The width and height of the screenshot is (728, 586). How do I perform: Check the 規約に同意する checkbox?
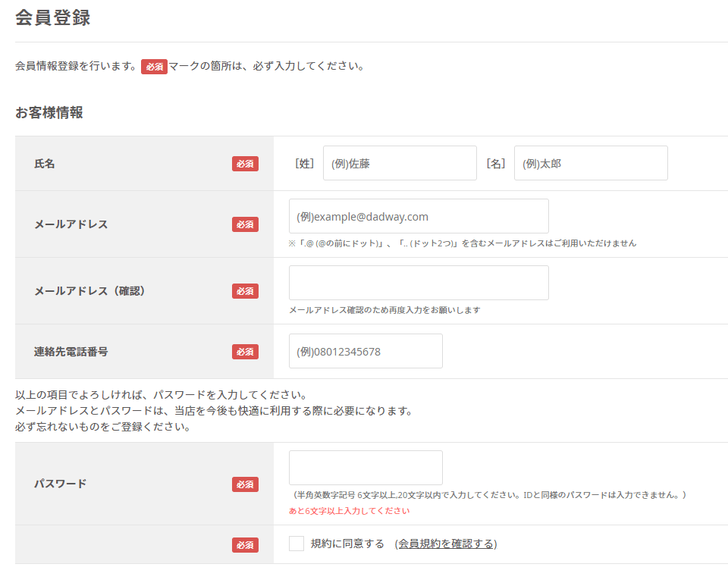point(297,544)
